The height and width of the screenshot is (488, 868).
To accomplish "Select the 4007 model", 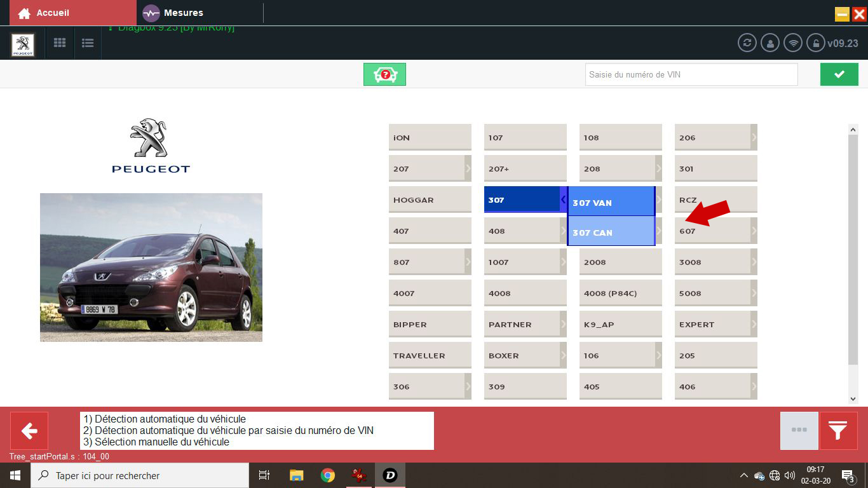I will pos(430,293).
